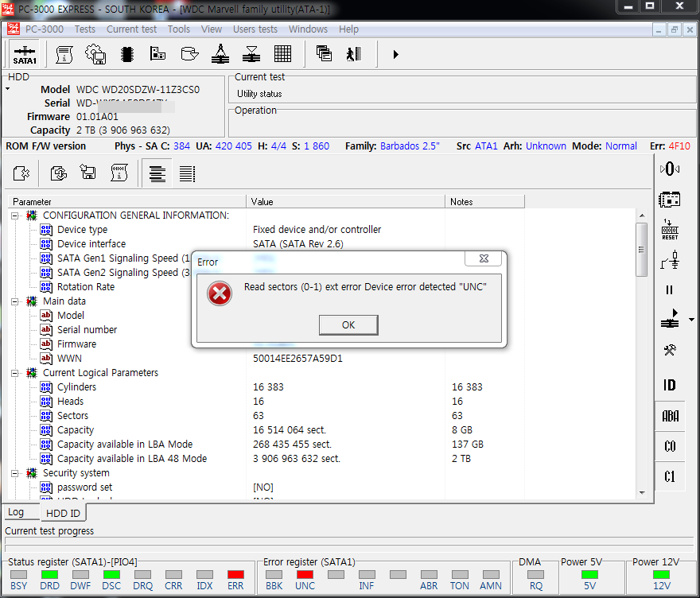Image resolution: width=700 pixels, height=598 pixels.
Task: Open the scroll info report icon in main toolbar
Action: click(64, 54)
